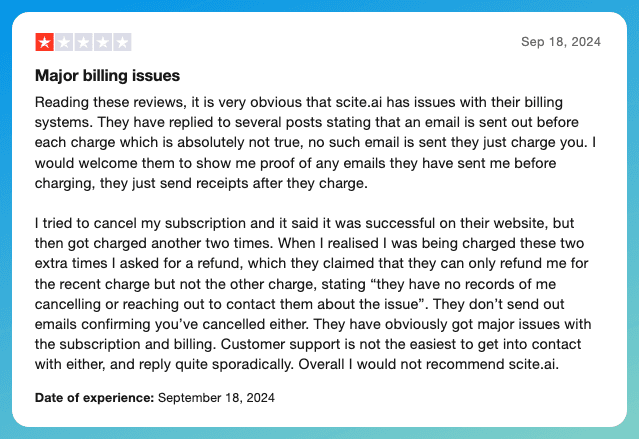Viewport: 639px width, 439px height.
Task: Click the word 'scite.ai' in first paragraph
Action: coord(359,102)
